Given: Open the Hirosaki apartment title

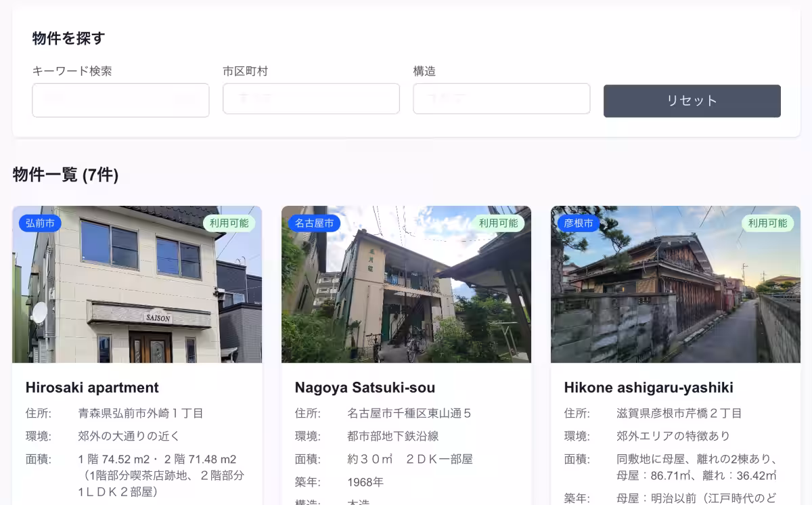Looking at the screenshot, I should [92, 387].
